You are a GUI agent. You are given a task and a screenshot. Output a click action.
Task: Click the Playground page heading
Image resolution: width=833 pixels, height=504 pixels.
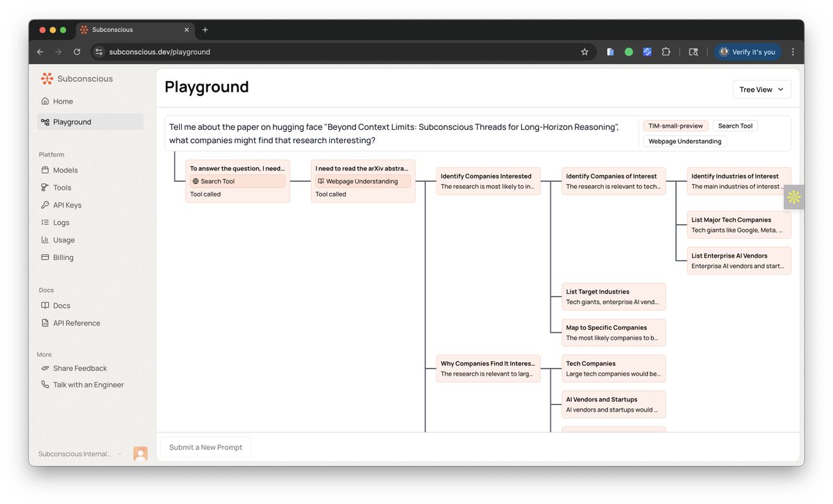point(206,87)
